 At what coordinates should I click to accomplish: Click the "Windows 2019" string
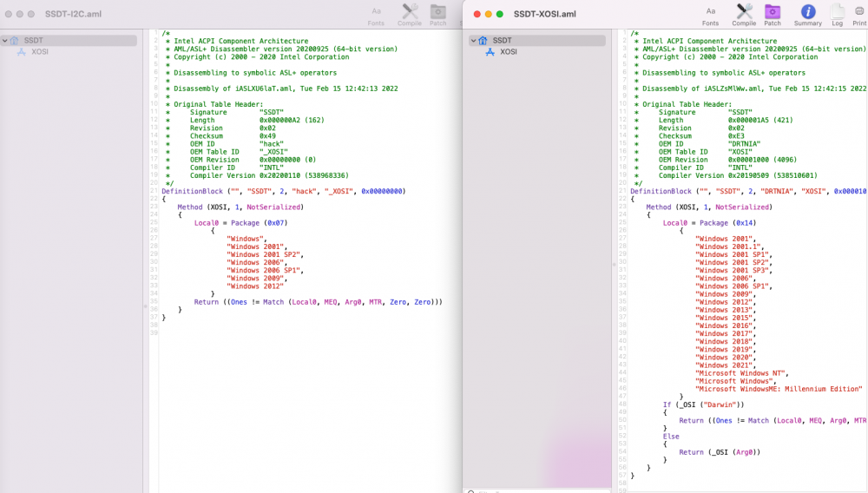724,350
